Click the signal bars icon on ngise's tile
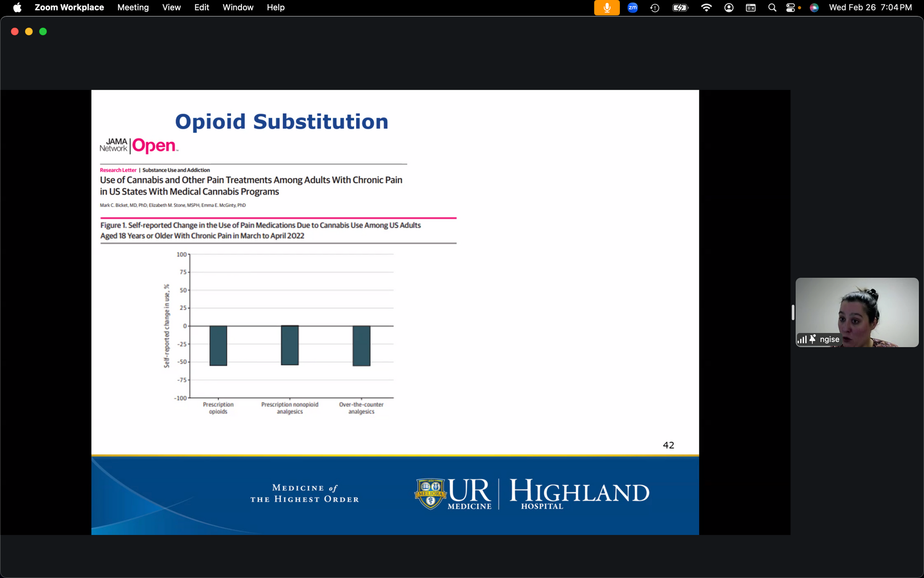Screen dimensions: 924x578 (x=802, y=339)
